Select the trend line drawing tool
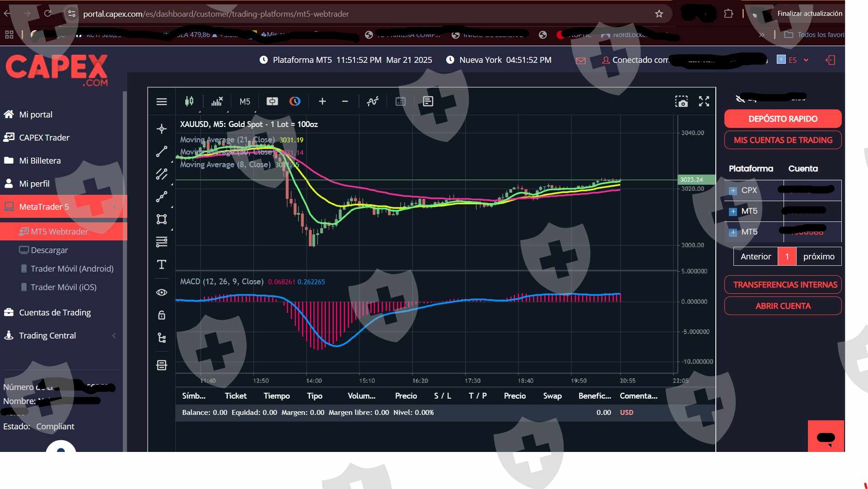This screenshot has height=489, width=868. tap(162, 151)
